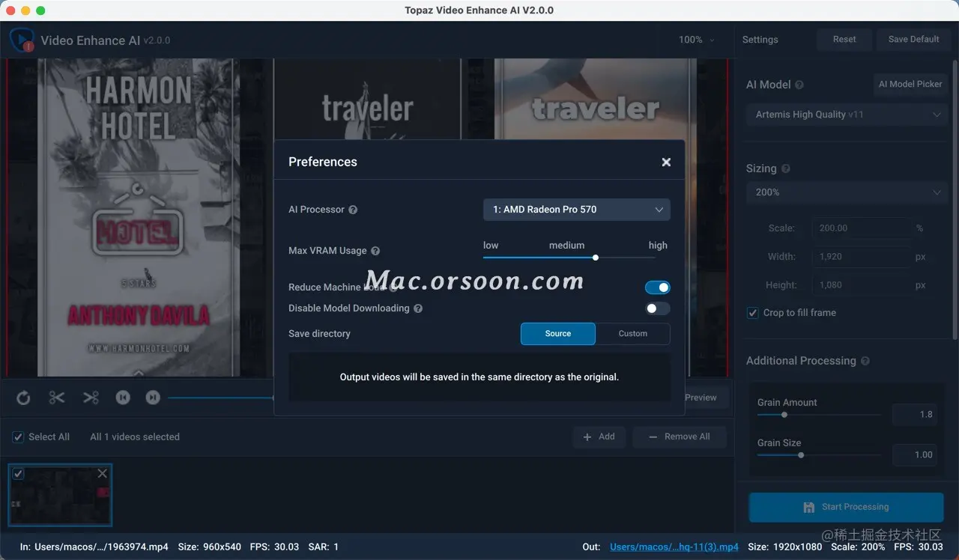Viewport: 959px width, 560px height.
Task: Click the scissors trim icon
Action: click(x=57, y=398)
